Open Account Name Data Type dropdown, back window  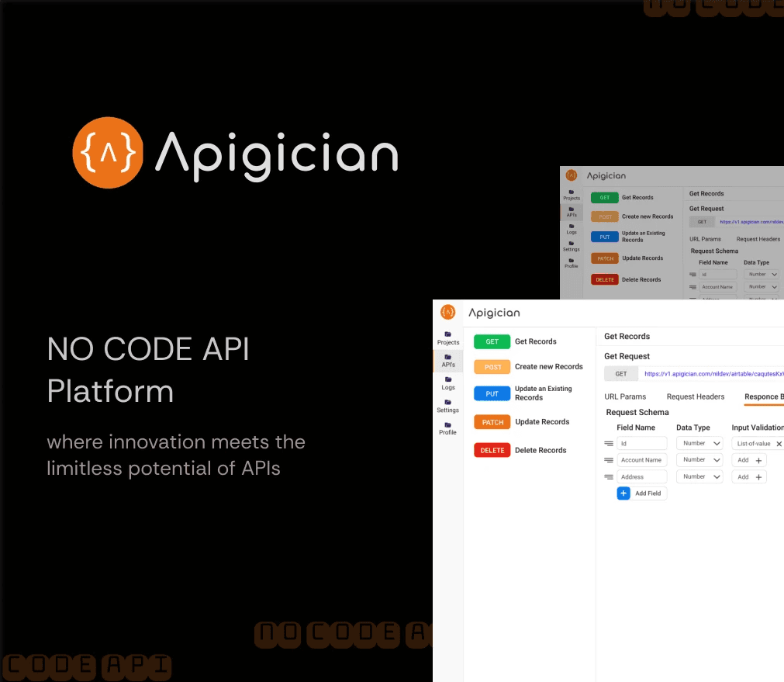pyautogui.click(x=761, y=287)
